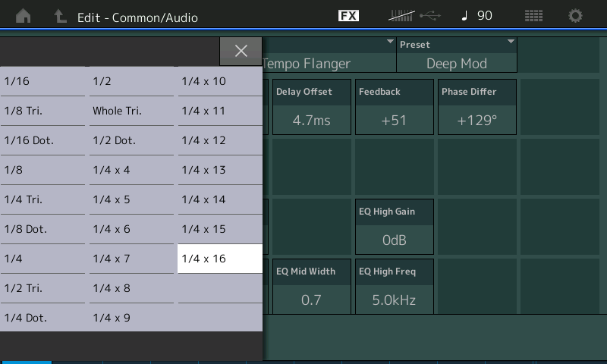
Task: Choose 1/2 Dot. note length
Action: 131,140
